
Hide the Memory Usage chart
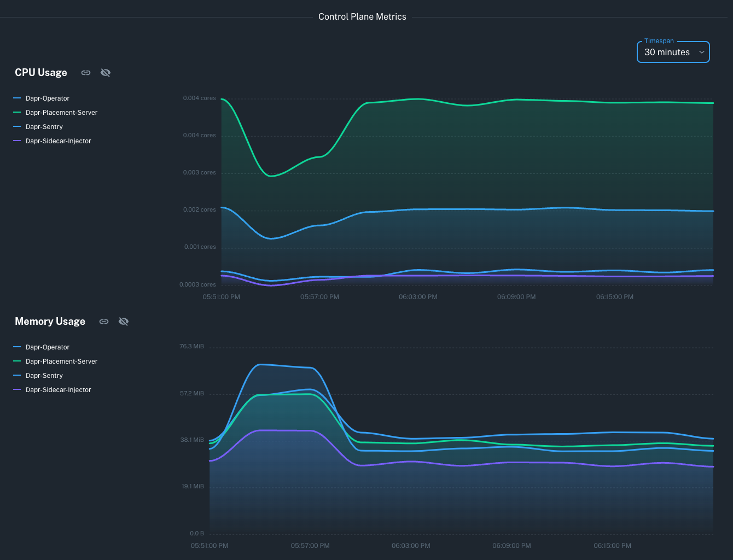124,322
